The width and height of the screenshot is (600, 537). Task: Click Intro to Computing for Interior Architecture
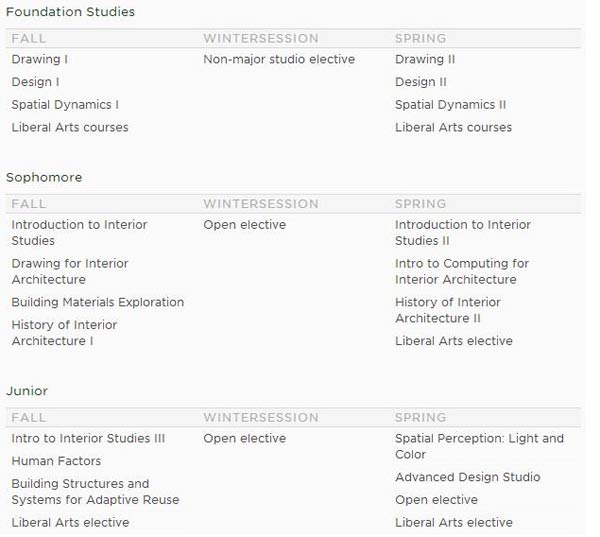pyautogui.click(x=462, y=271)
